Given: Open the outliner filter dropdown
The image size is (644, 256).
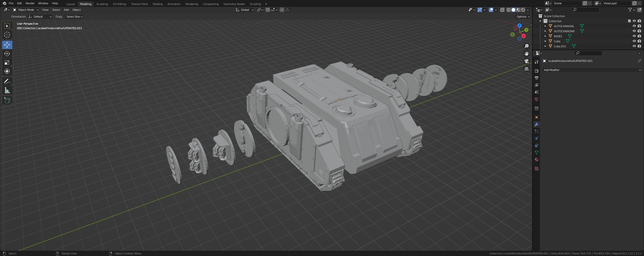Looking at the screenshot, I should pyautogui.click(x=631, y=10).
